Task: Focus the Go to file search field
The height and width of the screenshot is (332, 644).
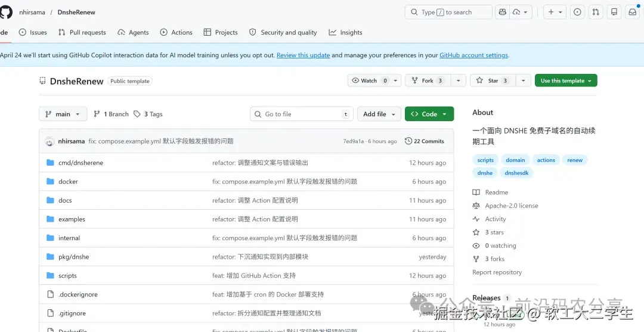Action: point(302,114)
